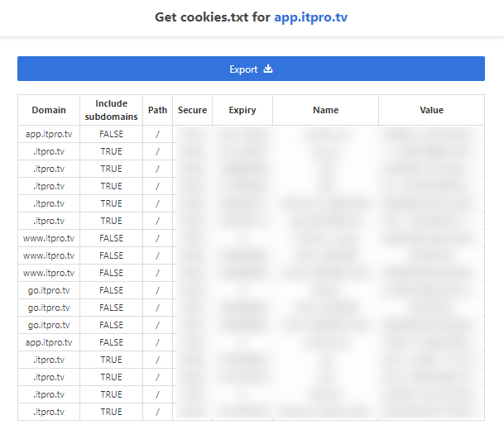Image resolution: width=504 pixels, height=439 pixels.
Task: Click the Domain column header
Action: (x=49, y=110)
